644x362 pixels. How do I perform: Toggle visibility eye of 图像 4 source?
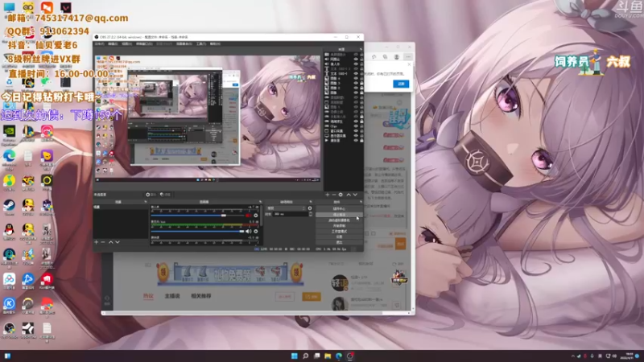coord(356,78)
